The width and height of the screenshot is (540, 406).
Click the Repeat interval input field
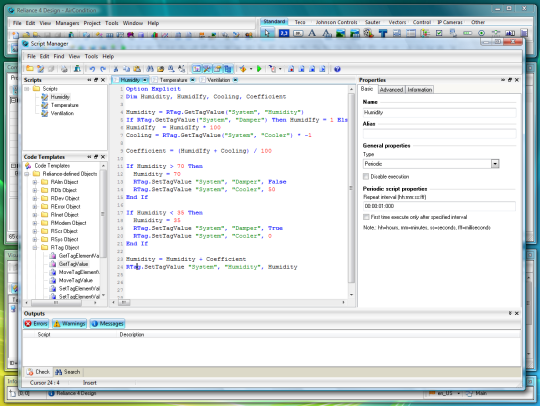tap(439, 206)
